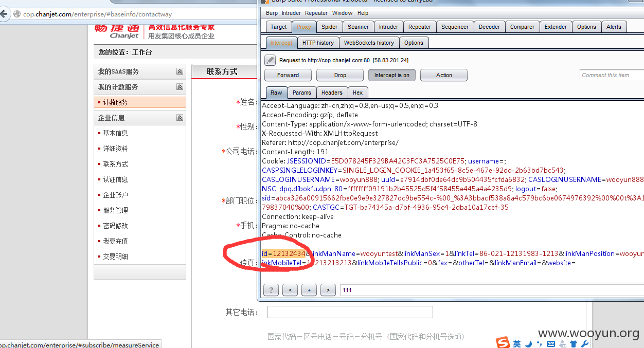Switch to the Spider tab
Viewport: 644px width, 348px height.
tap(330, 27)
